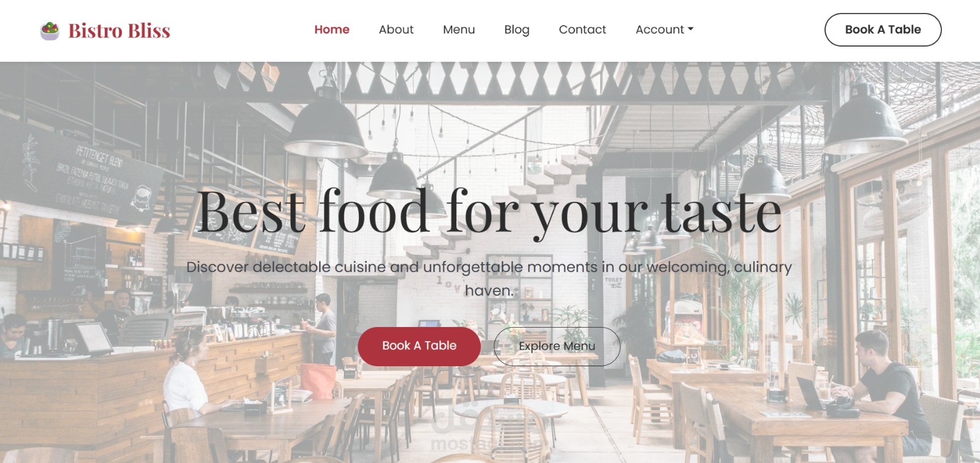Go to the Home nav link
This screenshot has width=980, height=463.
(331, 29)
